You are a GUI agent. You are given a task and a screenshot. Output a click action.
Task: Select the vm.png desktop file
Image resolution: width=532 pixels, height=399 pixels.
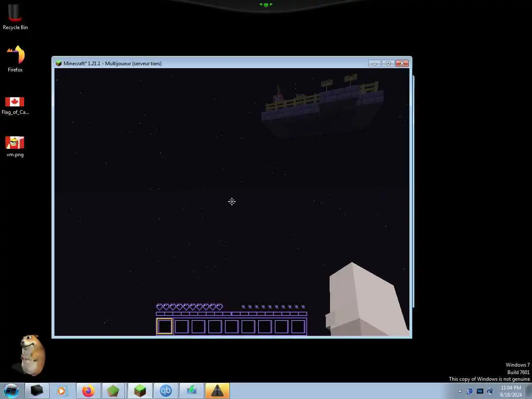pos(15,147)
